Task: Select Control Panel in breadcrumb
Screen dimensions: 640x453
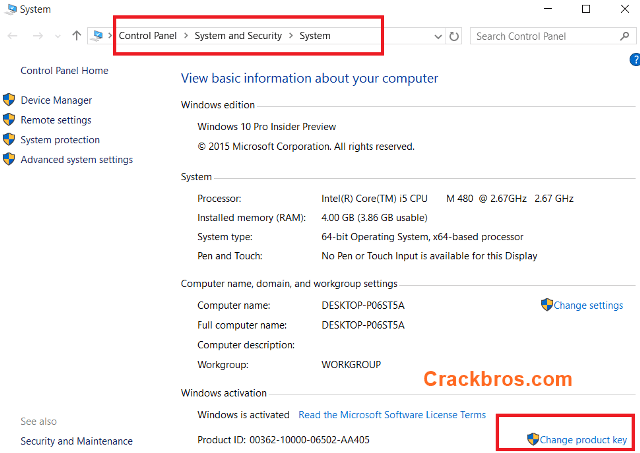Action: tap(148, 36)
